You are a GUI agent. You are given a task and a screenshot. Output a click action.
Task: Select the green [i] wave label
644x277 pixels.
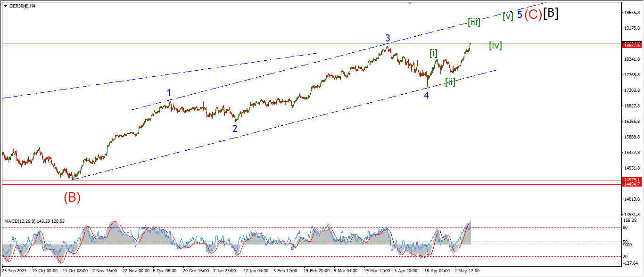tap(433, 53)
